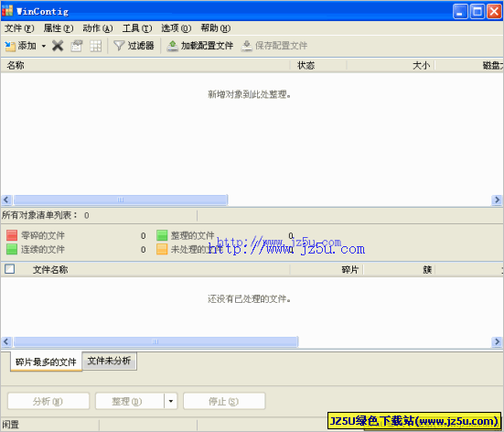504x432 pixels.
Task: Sort by the 大小 column header
Action: pyautogui.click(x=391, y=65)
